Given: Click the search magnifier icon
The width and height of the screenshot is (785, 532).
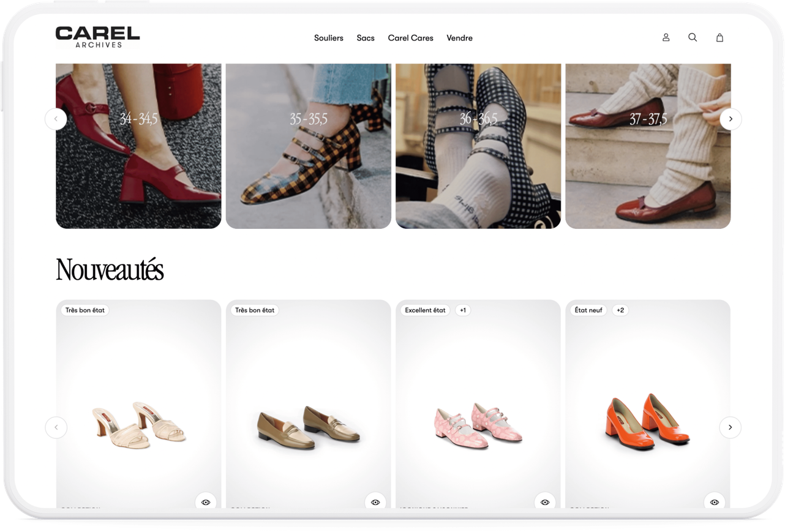Looking at the screenshot, I should [x=693, y=37].
